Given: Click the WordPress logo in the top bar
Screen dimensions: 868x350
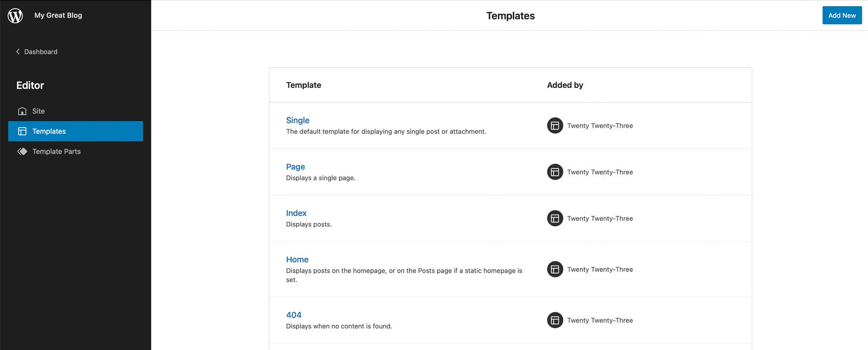Looking at the screenshot, I should 15,15.
